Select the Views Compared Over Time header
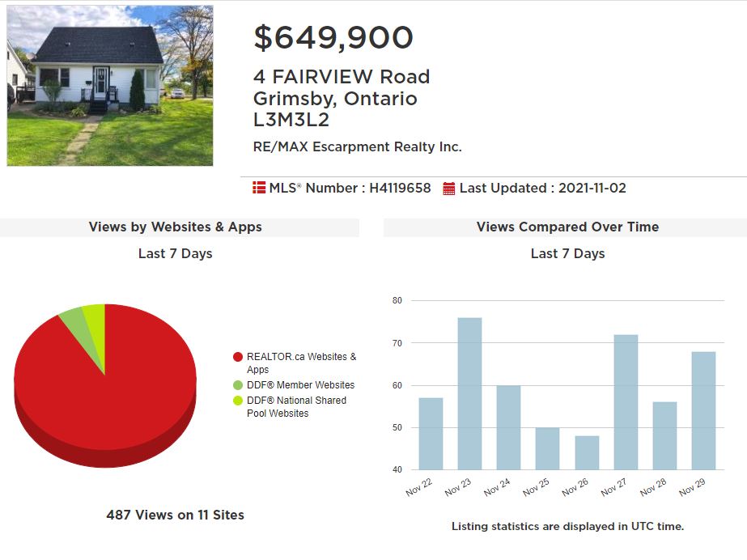This screenshot has width=747, height=560. (568, 227)
